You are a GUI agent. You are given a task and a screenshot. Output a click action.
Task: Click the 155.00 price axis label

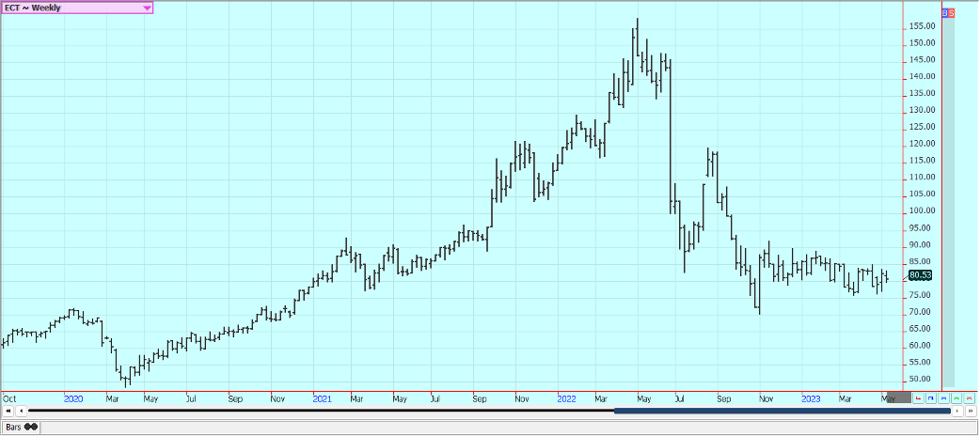[922, 26]
